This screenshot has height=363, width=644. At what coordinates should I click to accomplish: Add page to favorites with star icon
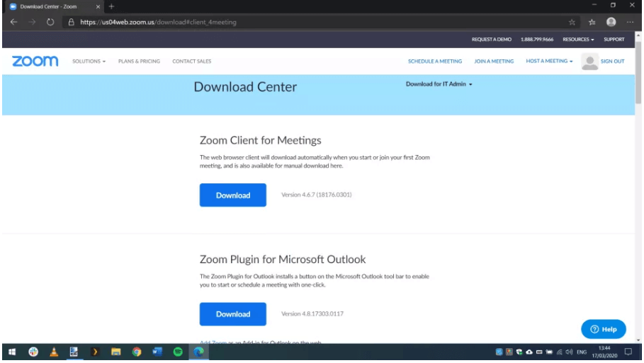point(572,22)
